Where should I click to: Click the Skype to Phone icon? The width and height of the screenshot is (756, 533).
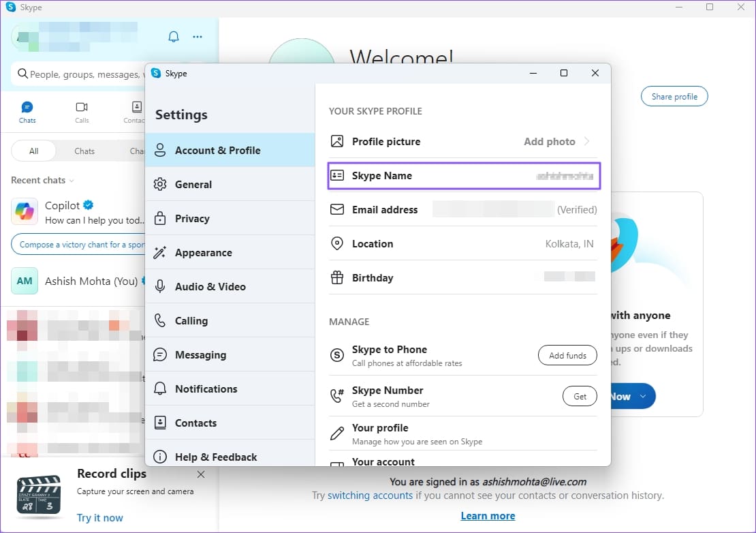tap(336, 355)
